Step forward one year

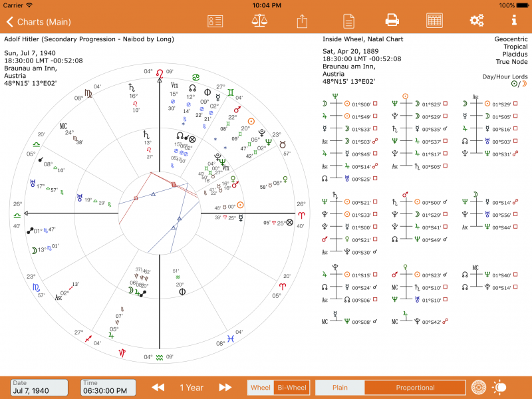[x=225, y=388]
